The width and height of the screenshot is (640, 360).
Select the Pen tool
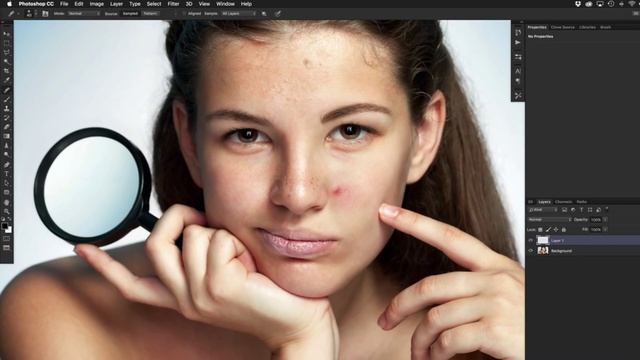pos(7,165)
